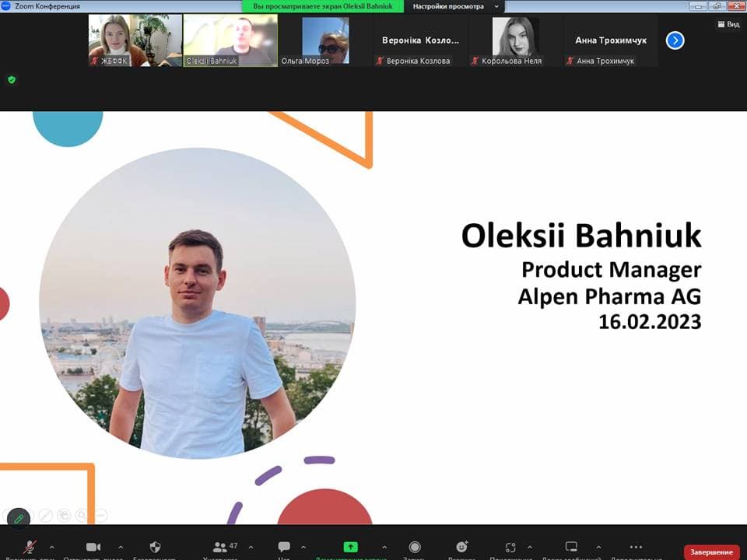The height and width of the screenshot is (560, 747).
Task: Click the green annotation pencil button
Action: coord(19,519)
